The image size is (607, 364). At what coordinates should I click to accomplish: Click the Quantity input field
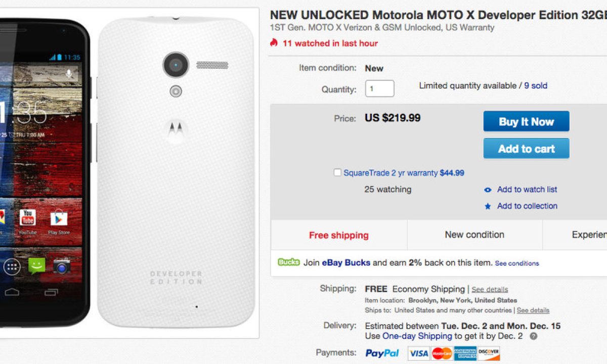click(379, 88)
